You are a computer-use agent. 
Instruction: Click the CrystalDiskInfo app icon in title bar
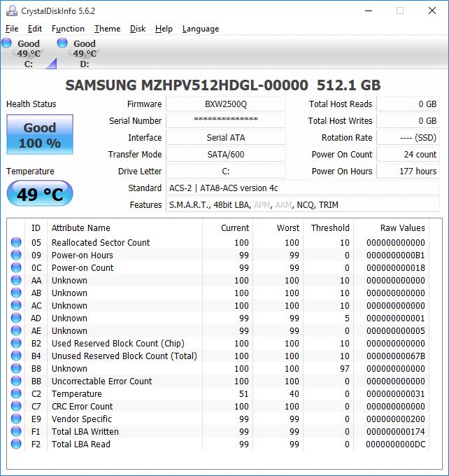(12, 11)
